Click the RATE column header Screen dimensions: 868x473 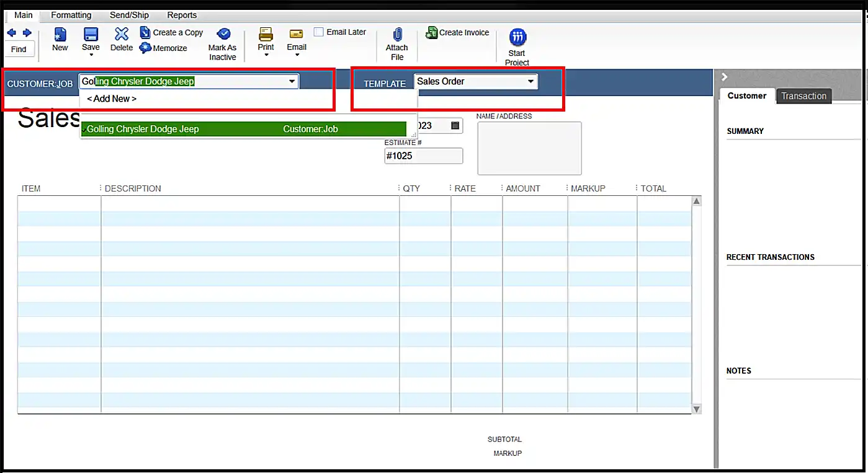[465, 188]
